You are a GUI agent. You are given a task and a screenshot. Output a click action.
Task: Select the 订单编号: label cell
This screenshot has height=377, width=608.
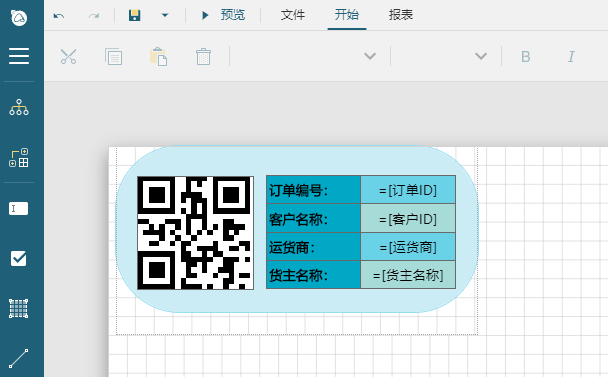pyautogui.click(x=313, y=190)
